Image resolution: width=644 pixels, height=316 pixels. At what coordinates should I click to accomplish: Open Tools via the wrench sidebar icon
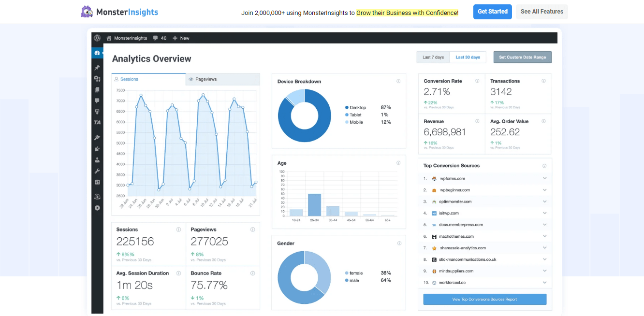97,171
